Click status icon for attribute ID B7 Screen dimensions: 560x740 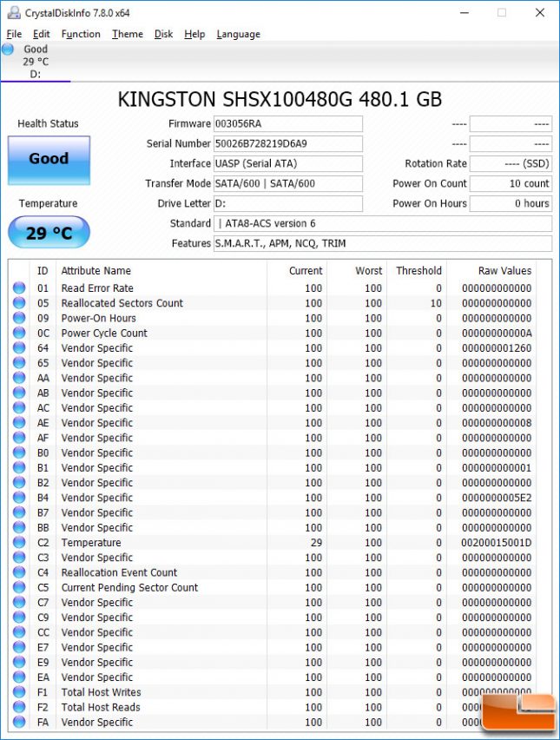pos(19,512)
